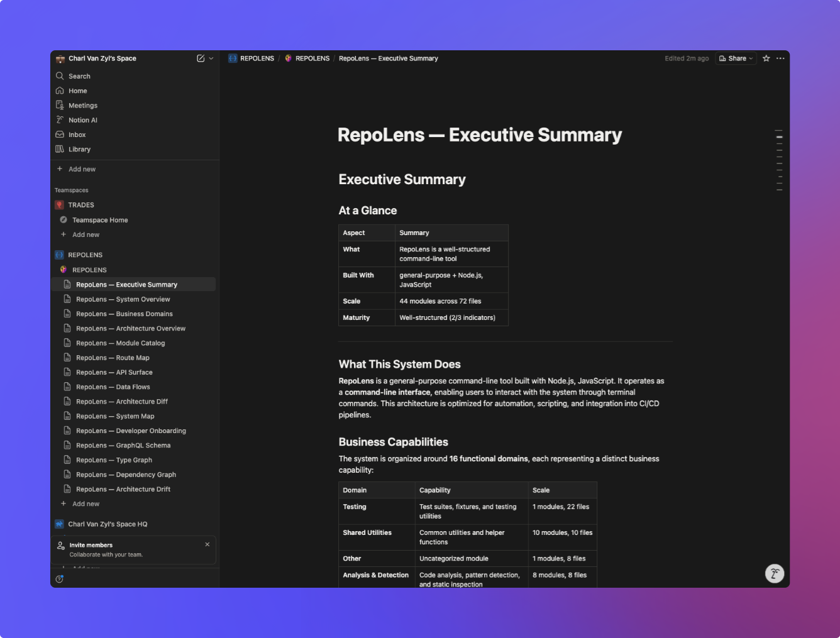Open RepoLens — Architecture Drift page
The image size is (840, 638).
(x=135, y=489)
